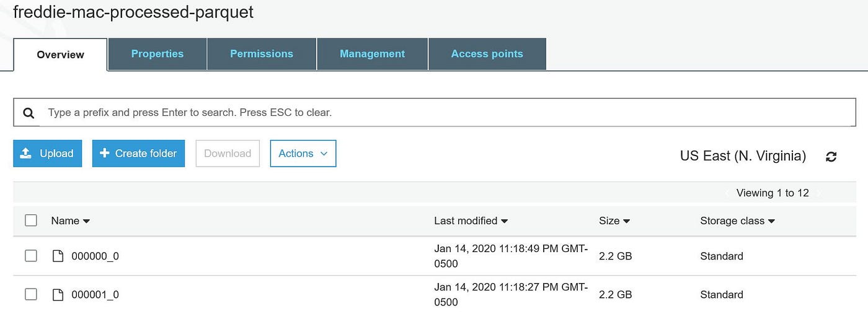Click the refresh icon beside US East
Viewport: 868px width, 314px height.
click(x=831, y=157)
